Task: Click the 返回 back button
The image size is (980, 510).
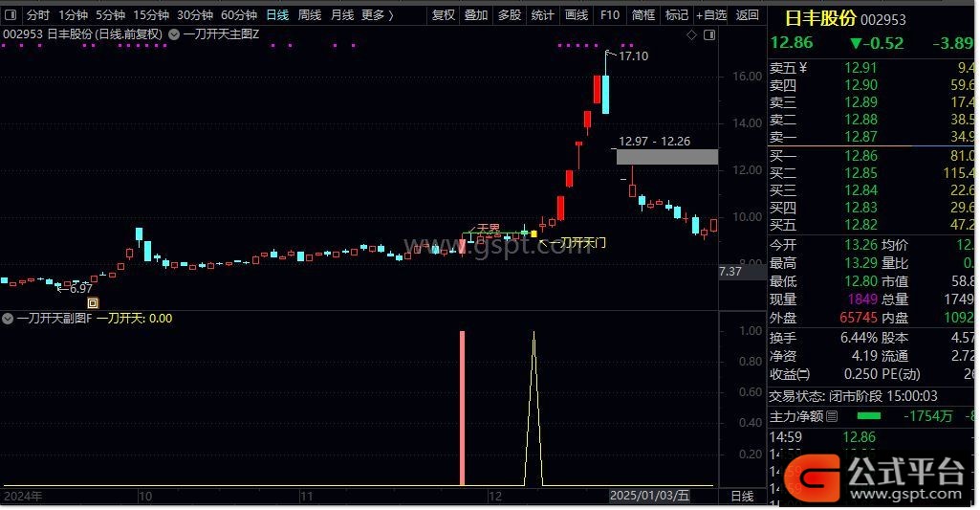Action: tap(747, 15)
